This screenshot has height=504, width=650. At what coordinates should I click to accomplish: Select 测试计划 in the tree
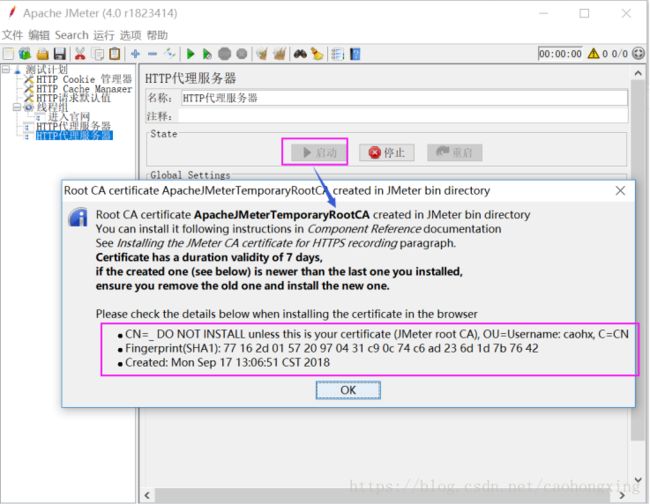[46, 69]
